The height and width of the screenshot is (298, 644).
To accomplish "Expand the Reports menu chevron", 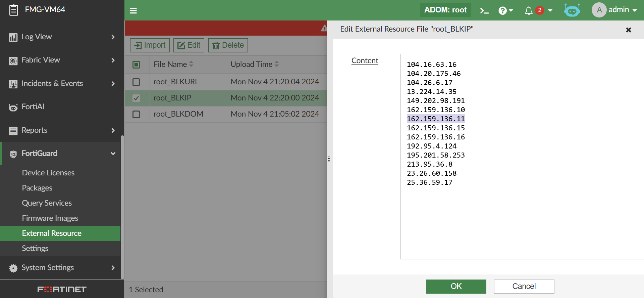I will (x=113, y=130).
